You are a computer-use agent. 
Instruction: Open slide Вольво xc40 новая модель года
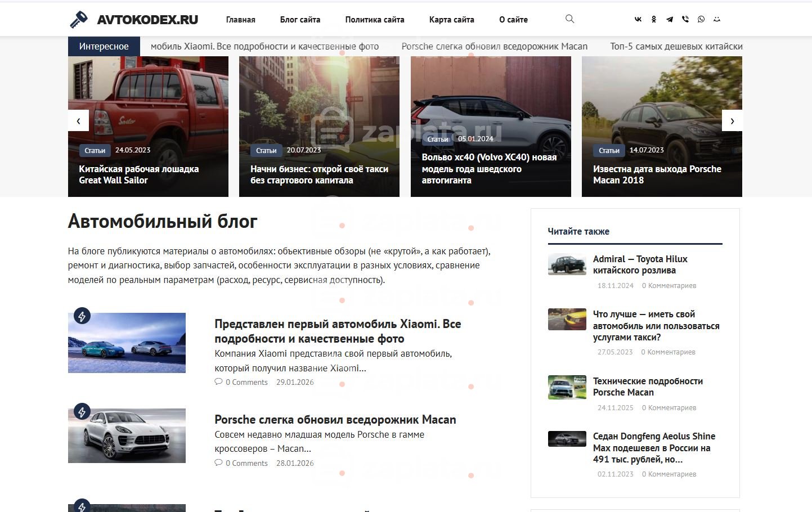[x=489, y=169]
